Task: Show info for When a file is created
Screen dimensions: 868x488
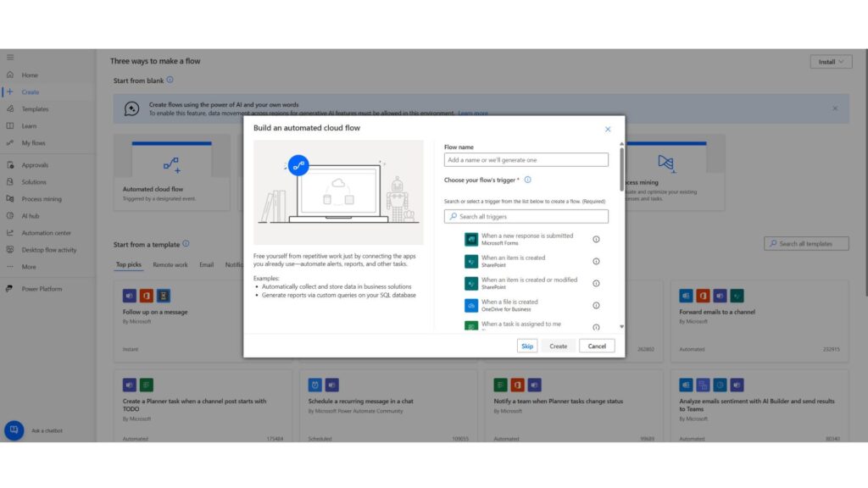Action: click(x=596, y=305)
